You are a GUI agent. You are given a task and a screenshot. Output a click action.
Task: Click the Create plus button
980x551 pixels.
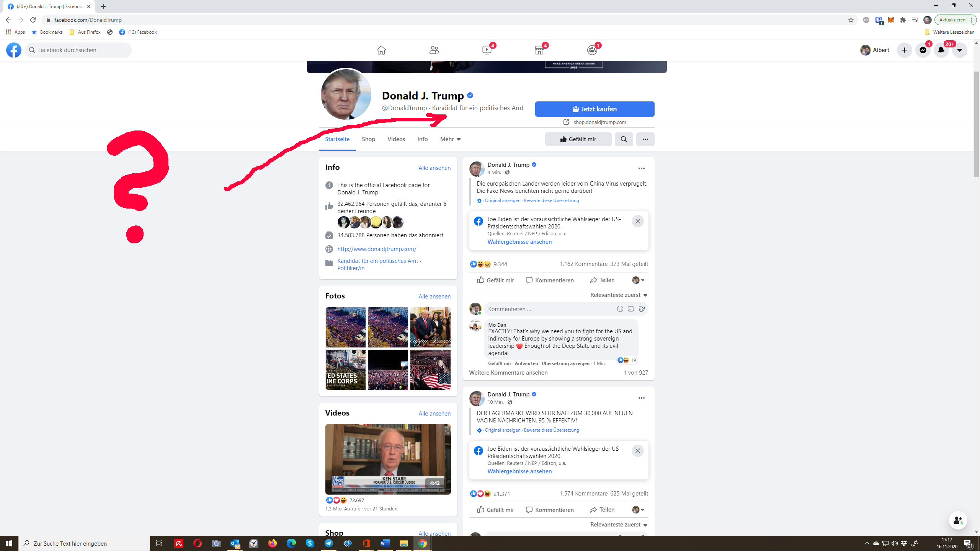(x=905, y=50)
